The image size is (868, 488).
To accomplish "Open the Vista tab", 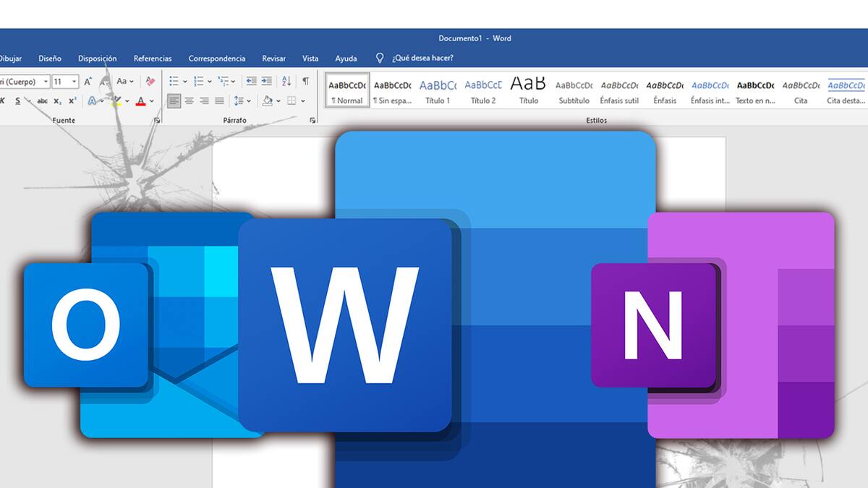I will pyautogui.click(x=310, y=59).
